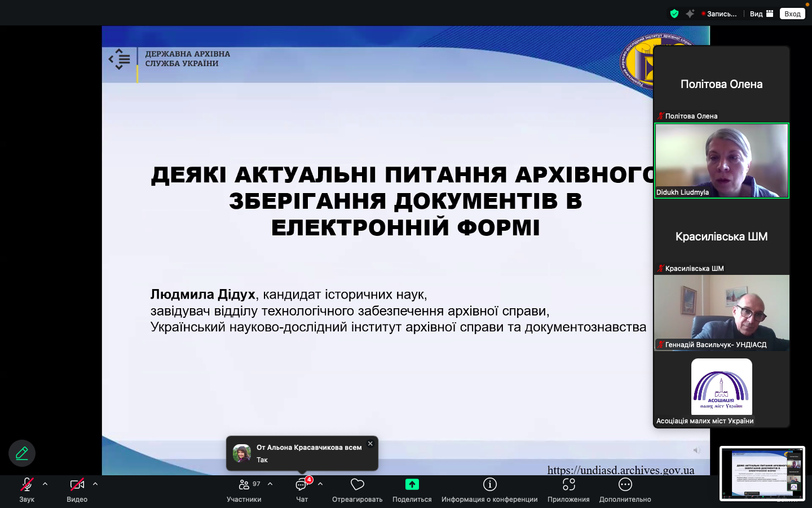
Task: Expand chat options chevron beside Чат
Action: [320, 484]
